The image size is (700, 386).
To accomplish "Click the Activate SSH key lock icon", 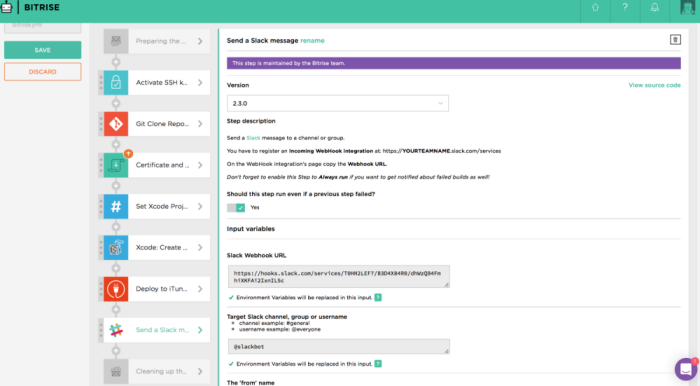I will pos(116,83).
